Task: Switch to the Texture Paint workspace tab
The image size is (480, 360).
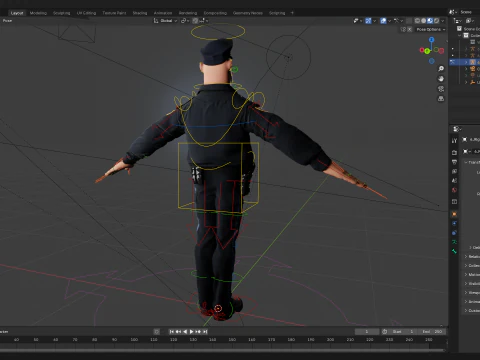Action: (114, 13)
